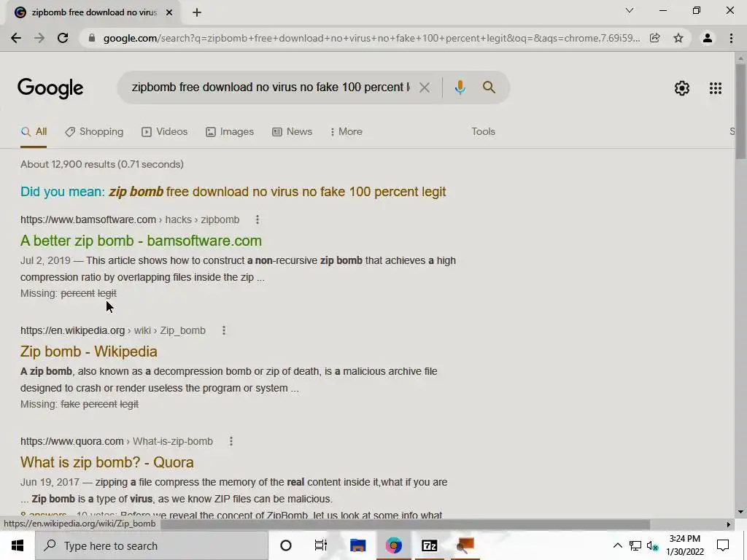This screenshot has height=560, width=747.
Task: Click the scroll-right arrow of horizontal scrollbar
Action: (729, 524)
